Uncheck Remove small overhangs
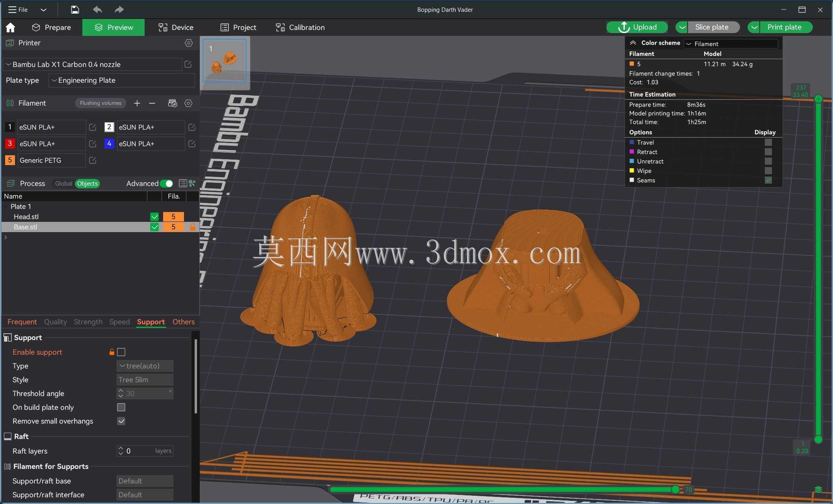The width and height of the screenshot is (833, 504). (121, 421)
